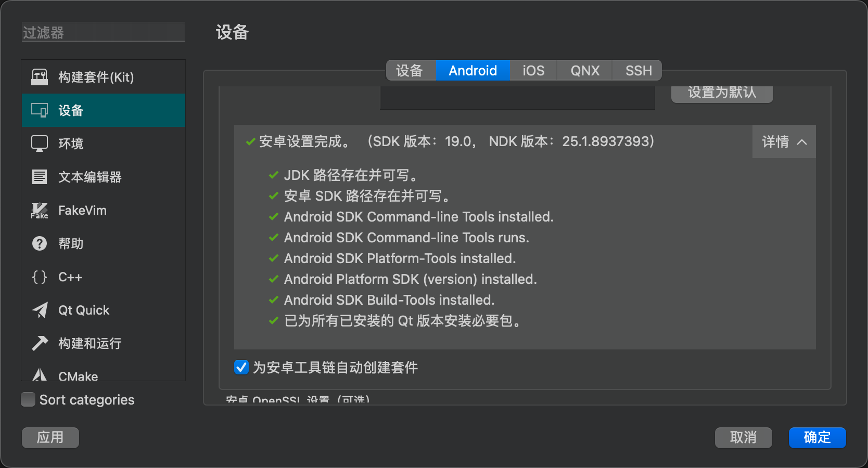
Task: Click the 文本编辑器 text editor icon
Action: coord(40,177)
